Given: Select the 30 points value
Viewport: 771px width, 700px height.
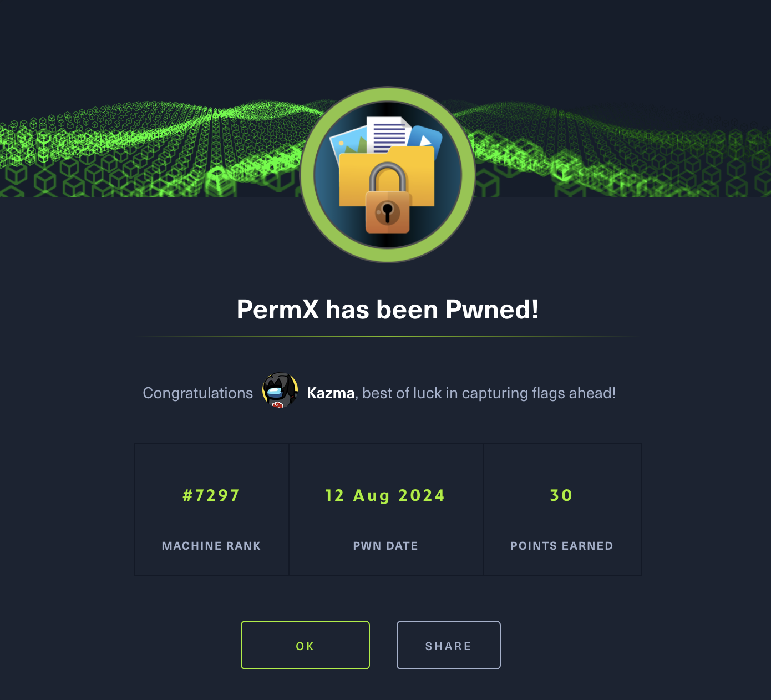Looking at the screenshot, I should tap(561, 495).
